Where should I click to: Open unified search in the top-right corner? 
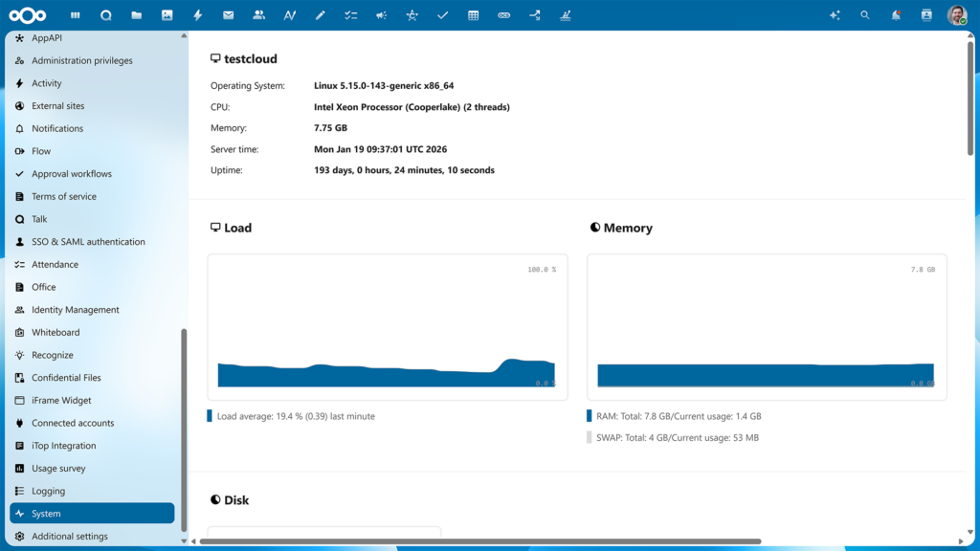click(864, 14)
